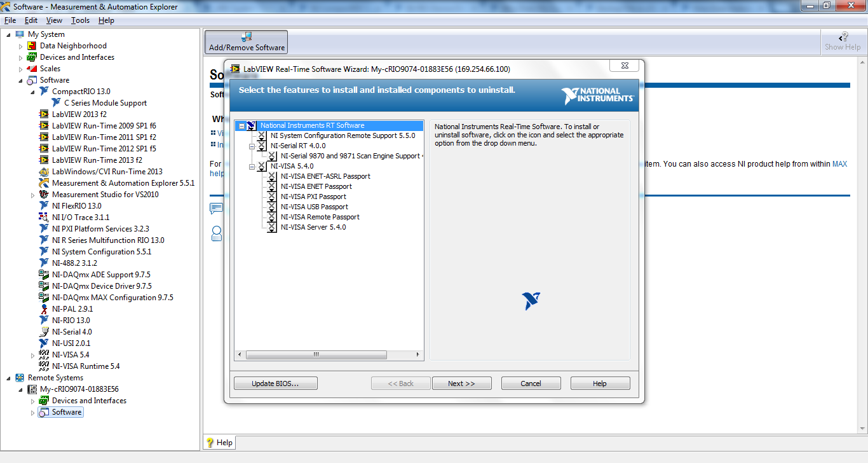Image resolution: width=868 pixels, height=463 pixels.
Task: Click the Remote Systems icon
Action: 20,378
